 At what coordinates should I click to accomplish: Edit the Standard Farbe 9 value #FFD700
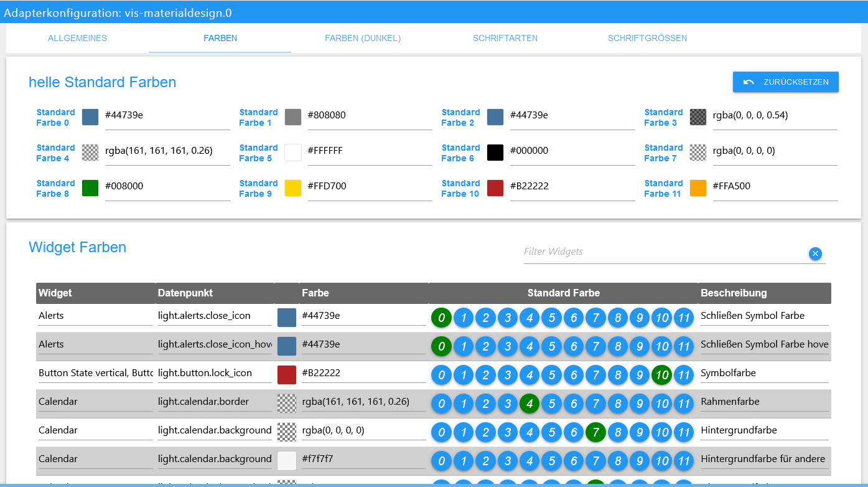click(x=370, y=187)
